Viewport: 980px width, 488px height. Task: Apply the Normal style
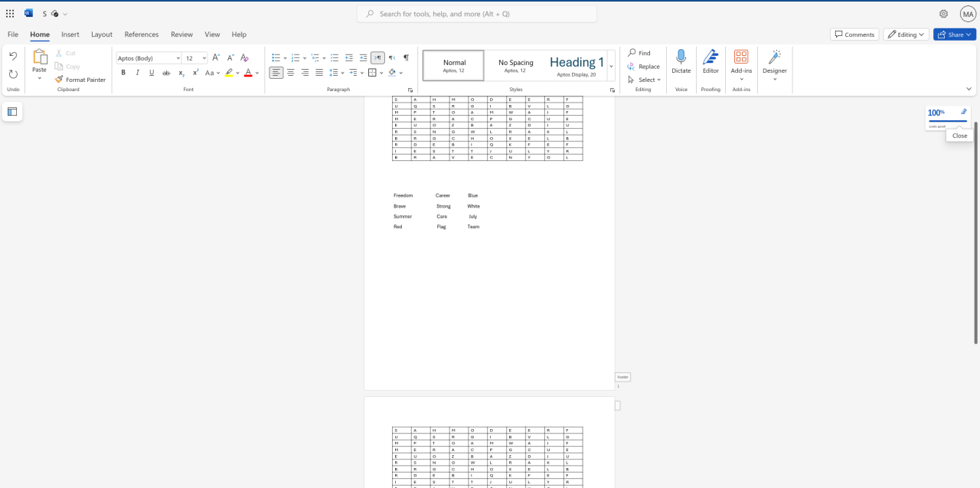[453, 66]
